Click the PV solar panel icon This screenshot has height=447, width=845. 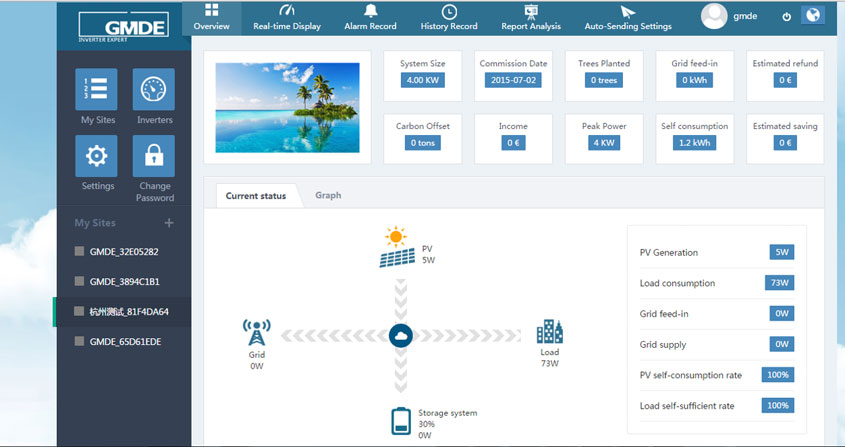[x=397, y=248]
